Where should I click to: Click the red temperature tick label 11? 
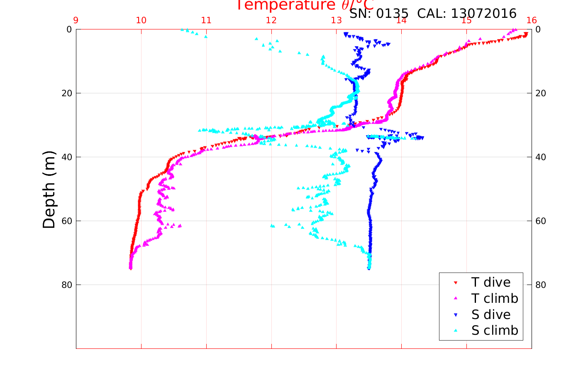(x=206, y=20)
